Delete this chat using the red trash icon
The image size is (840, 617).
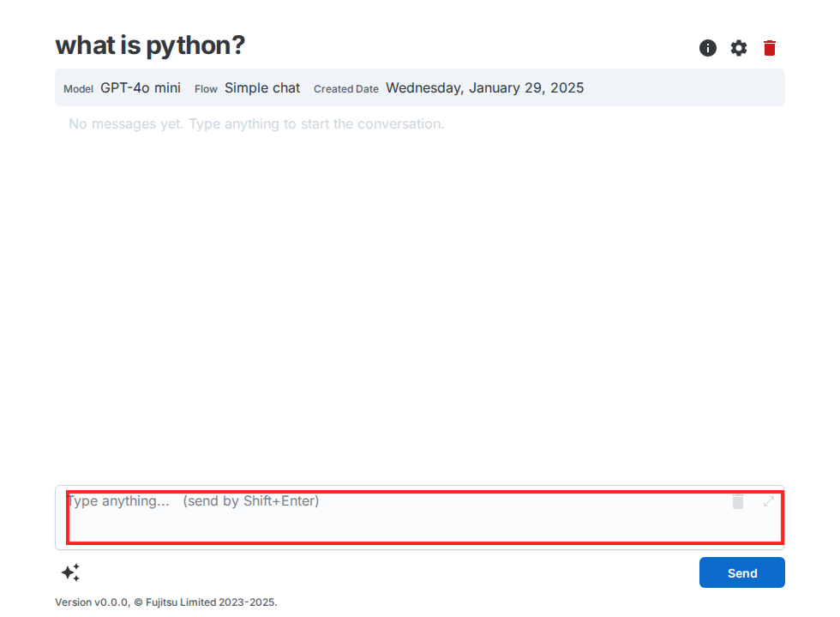click(770, 48)
